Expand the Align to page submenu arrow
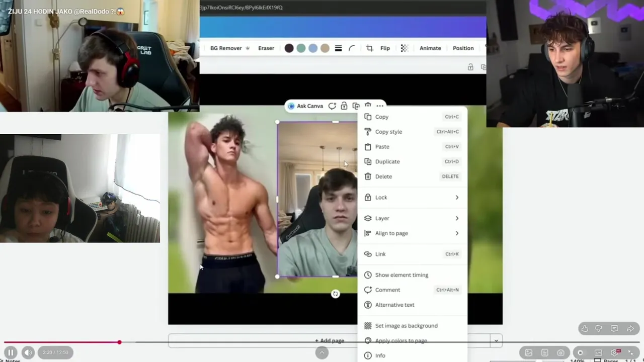This screenshot has height=362, width=644. (457, 233)
